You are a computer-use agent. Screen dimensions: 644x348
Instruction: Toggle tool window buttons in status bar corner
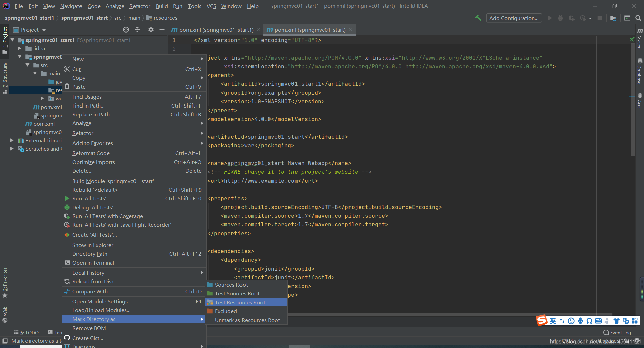[x=5, y=341]
